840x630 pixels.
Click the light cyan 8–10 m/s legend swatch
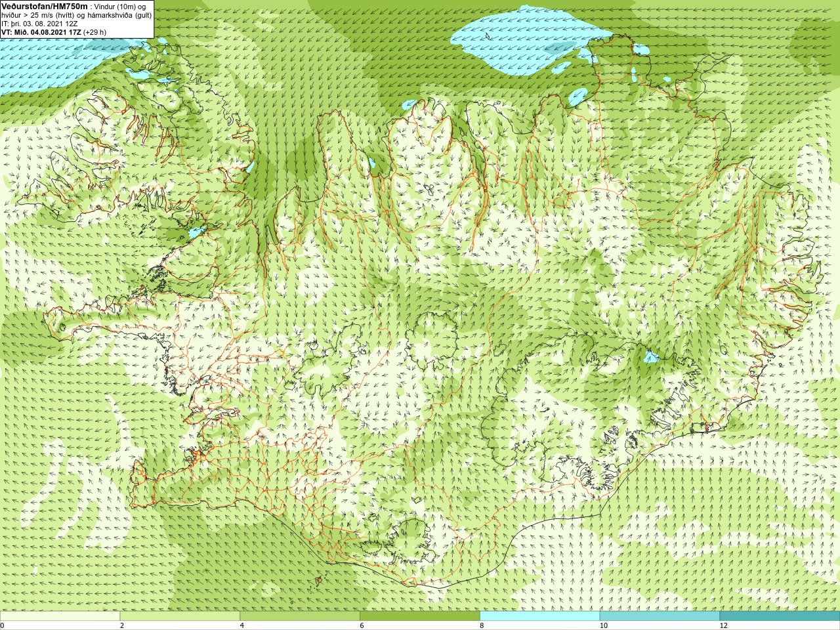pyautogui.click(x=540, y=616)
